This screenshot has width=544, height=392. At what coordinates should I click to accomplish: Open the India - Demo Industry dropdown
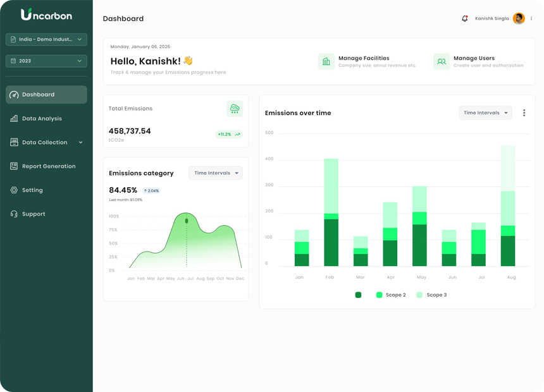tap(46, 39)
